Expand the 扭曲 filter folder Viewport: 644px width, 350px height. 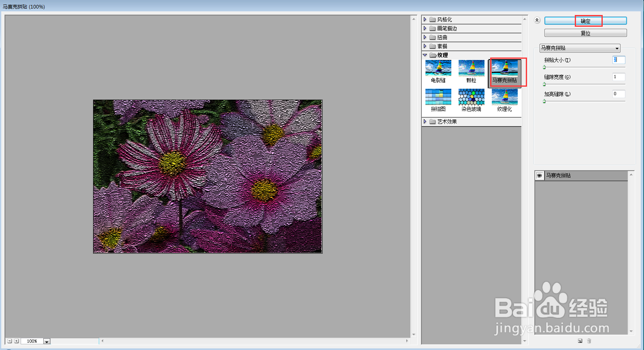click(x=425, y=37)
